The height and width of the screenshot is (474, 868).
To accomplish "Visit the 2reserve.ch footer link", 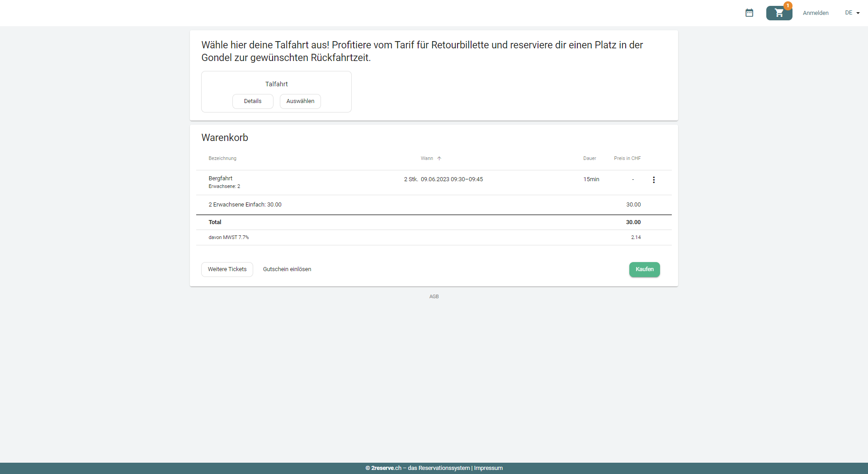I will [x=386, y=468].
